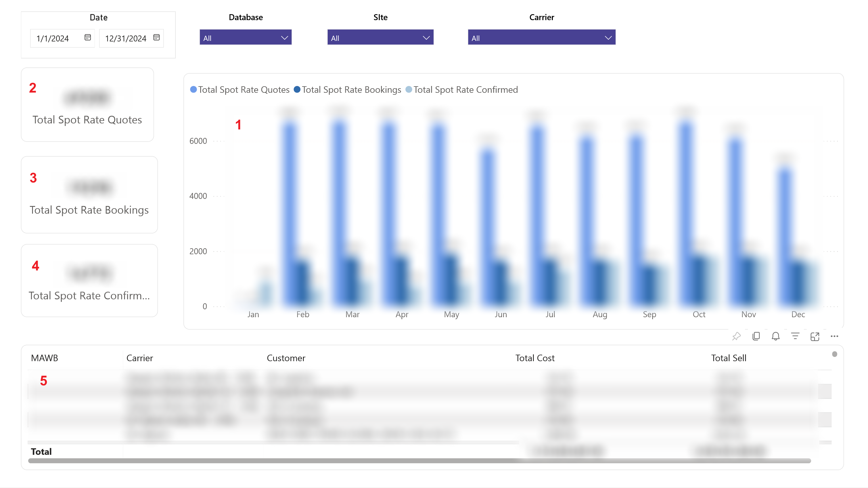
Task: Click the copy visual icon above the table
Action: pos(756,336)
